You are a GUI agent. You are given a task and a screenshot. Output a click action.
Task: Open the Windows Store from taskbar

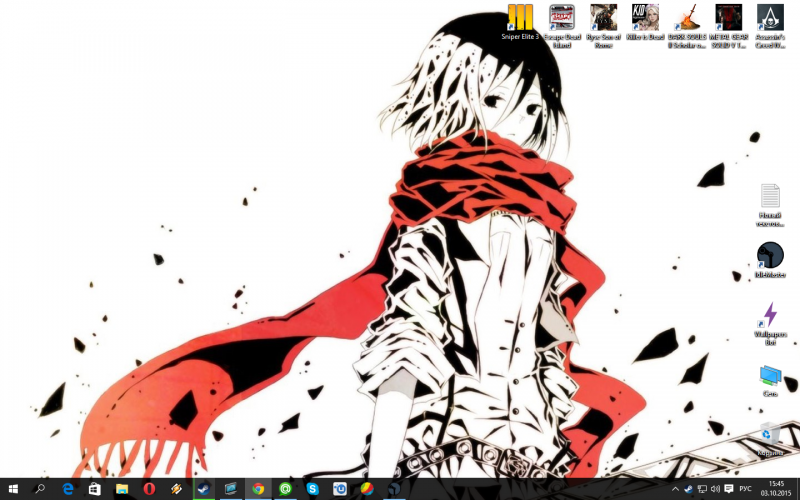(94, 489)
